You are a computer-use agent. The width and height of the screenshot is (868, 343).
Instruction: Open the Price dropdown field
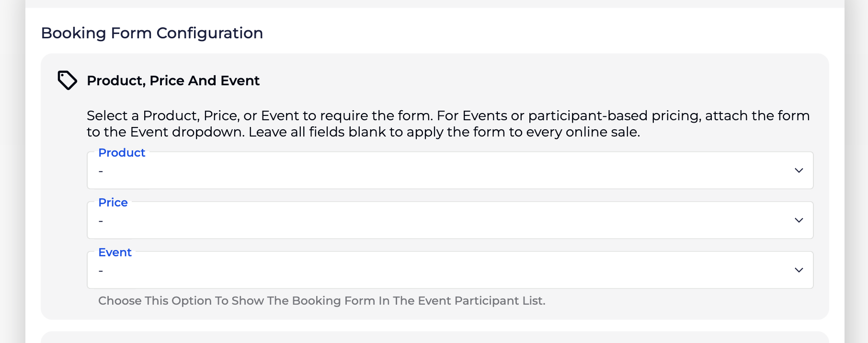click(449, 221)
